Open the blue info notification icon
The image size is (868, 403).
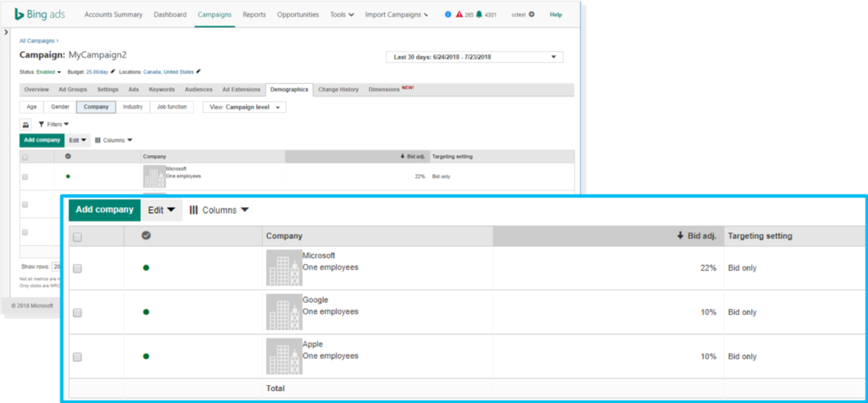(448, 14)
